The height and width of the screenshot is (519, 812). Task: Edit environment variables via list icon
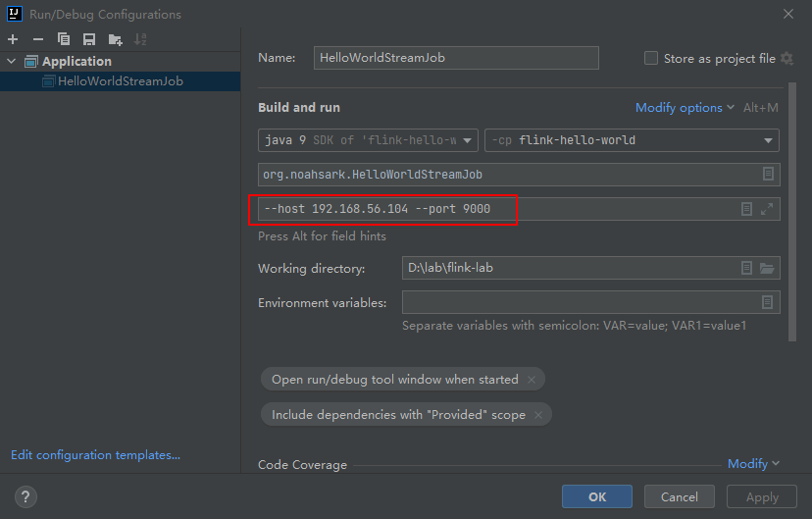click(x=768, y=302)
